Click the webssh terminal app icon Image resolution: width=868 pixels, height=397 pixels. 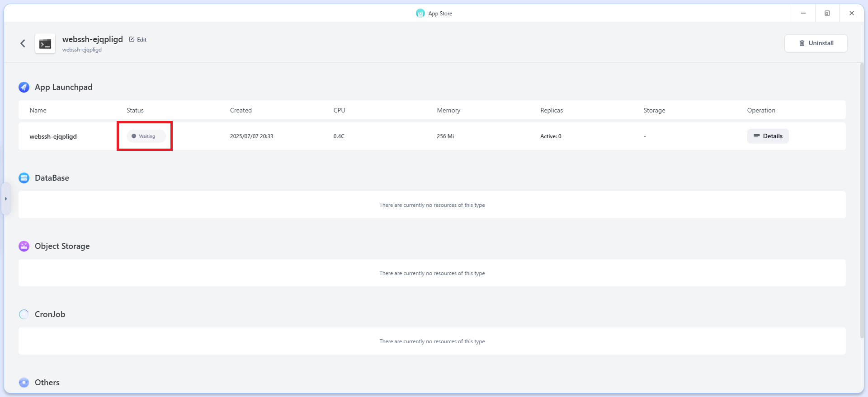(45, 44)
